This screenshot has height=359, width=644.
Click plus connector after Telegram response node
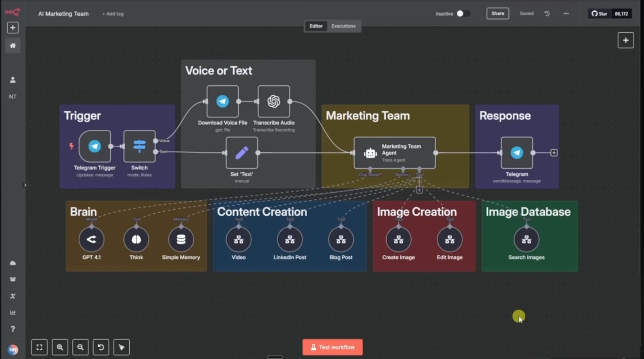coord(554,153)
